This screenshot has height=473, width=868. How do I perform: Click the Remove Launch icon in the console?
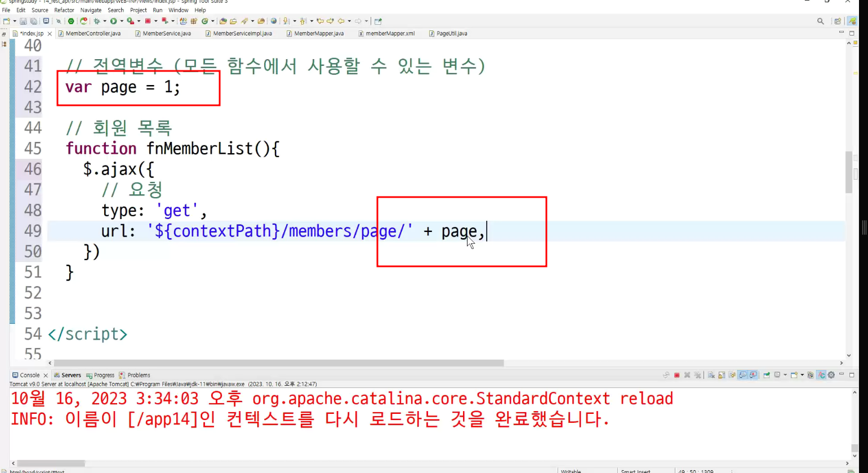(687, 375)
